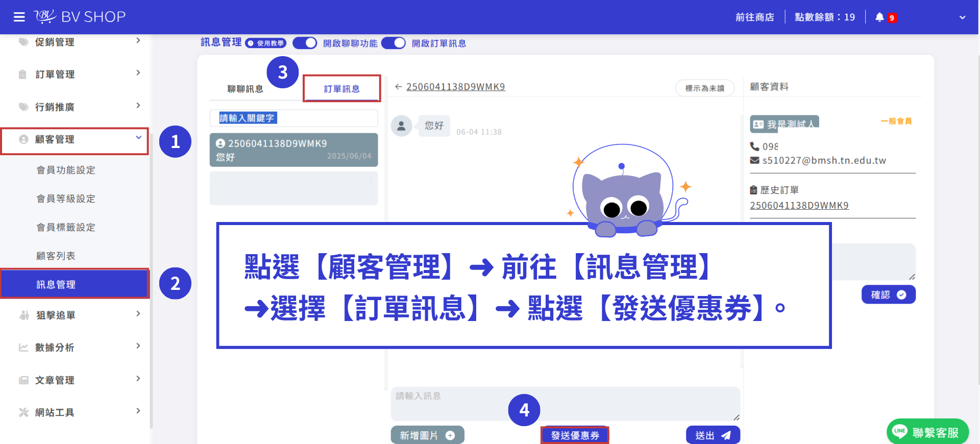Click the 網站工具 wrench icon

click(x=23, y=412)
